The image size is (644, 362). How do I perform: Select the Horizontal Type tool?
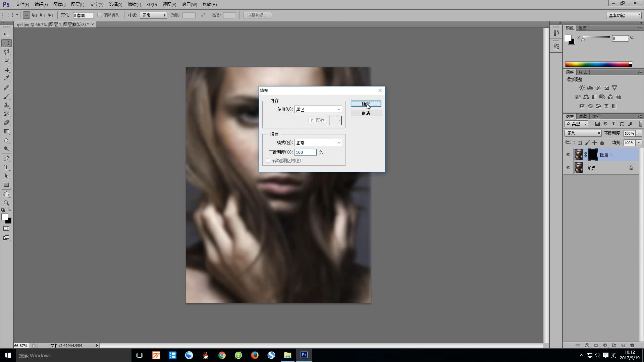coord(6,167)
